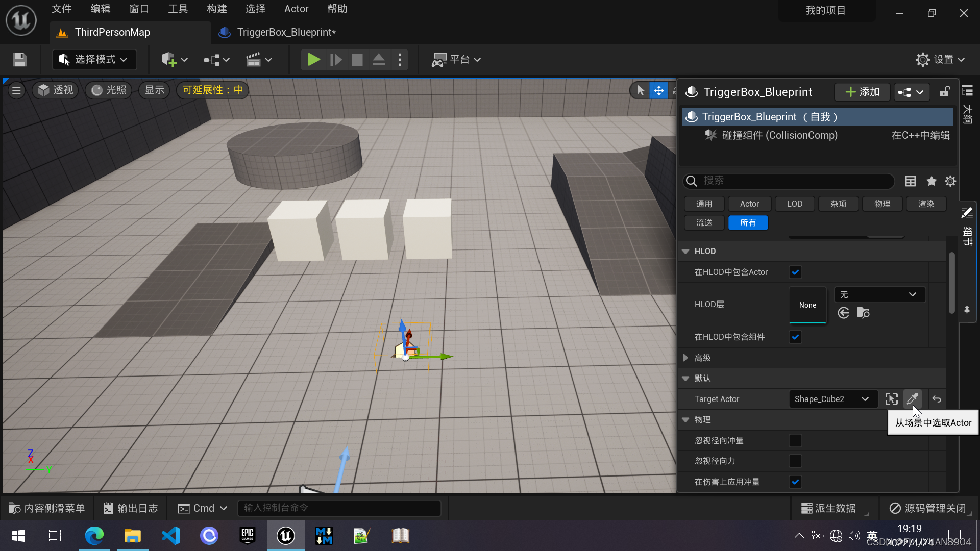Click the 添加 component button
Screen dimensions: 980x551
[863, 92]
